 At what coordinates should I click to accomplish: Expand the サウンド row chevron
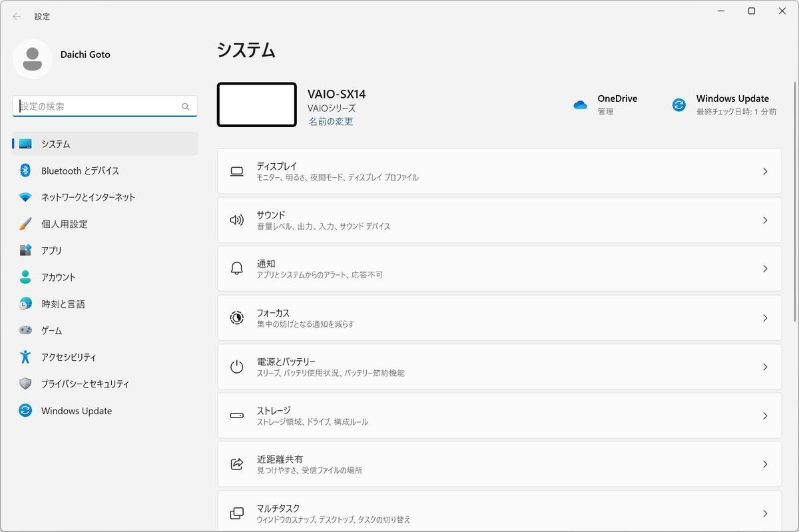(765, 220)
